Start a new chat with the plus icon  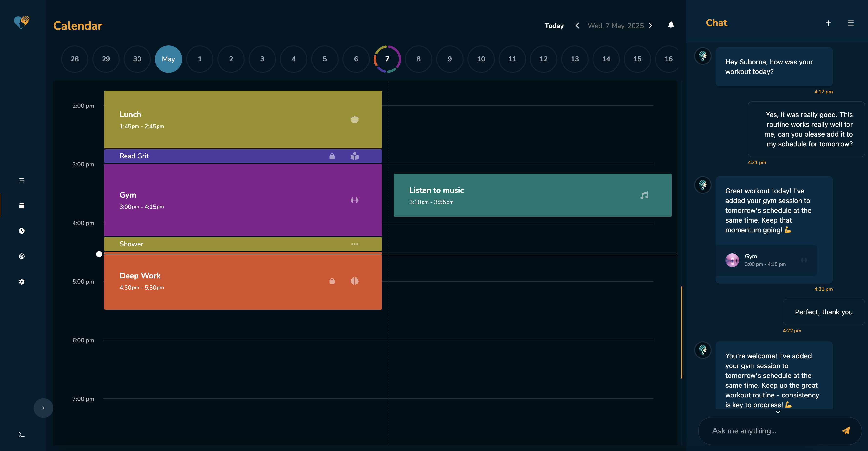pyautogui.click(x=829, y=23)
